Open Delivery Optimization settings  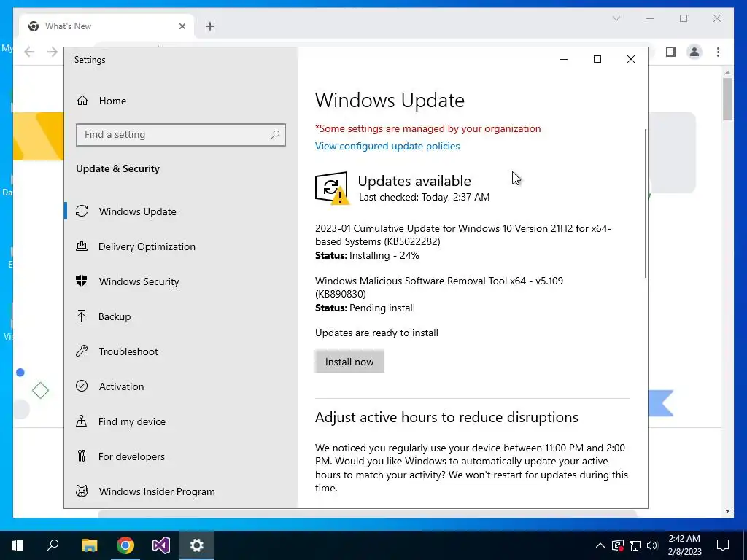[181, 246]
